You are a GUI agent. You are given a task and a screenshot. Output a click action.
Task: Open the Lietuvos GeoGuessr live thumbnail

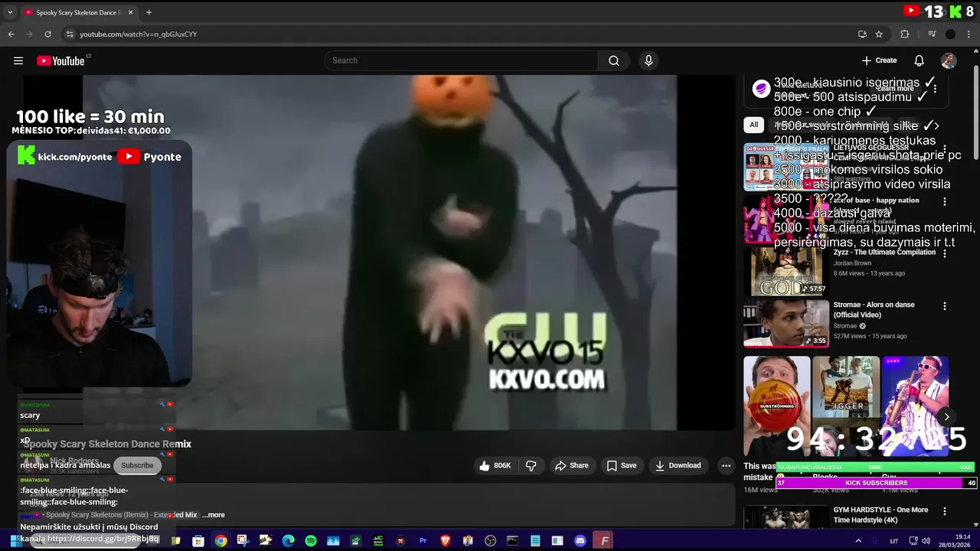pyautogui.click(x=786, y=167)
